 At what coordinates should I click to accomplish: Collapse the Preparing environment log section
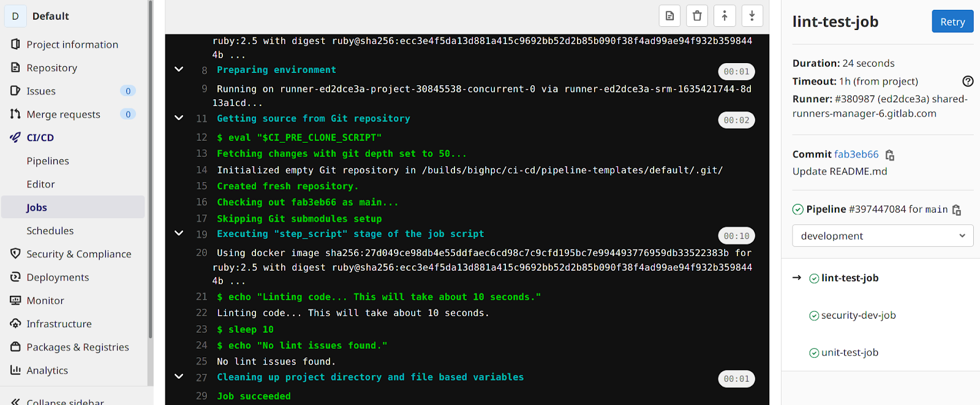click(x=179, y=69)
